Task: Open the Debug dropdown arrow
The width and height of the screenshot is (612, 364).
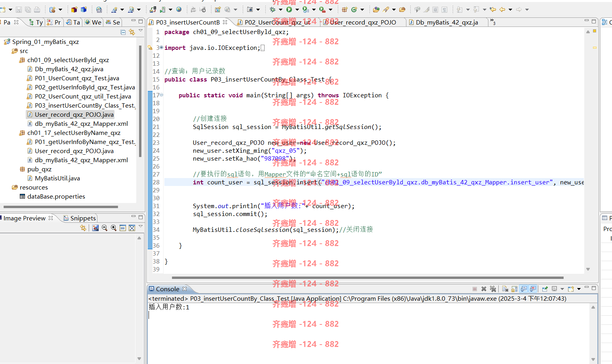Action: (280, 9)
